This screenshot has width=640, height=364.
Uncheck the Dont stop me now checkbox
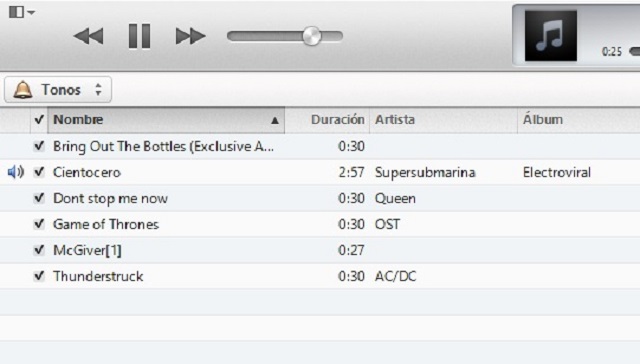coord(39,198)
